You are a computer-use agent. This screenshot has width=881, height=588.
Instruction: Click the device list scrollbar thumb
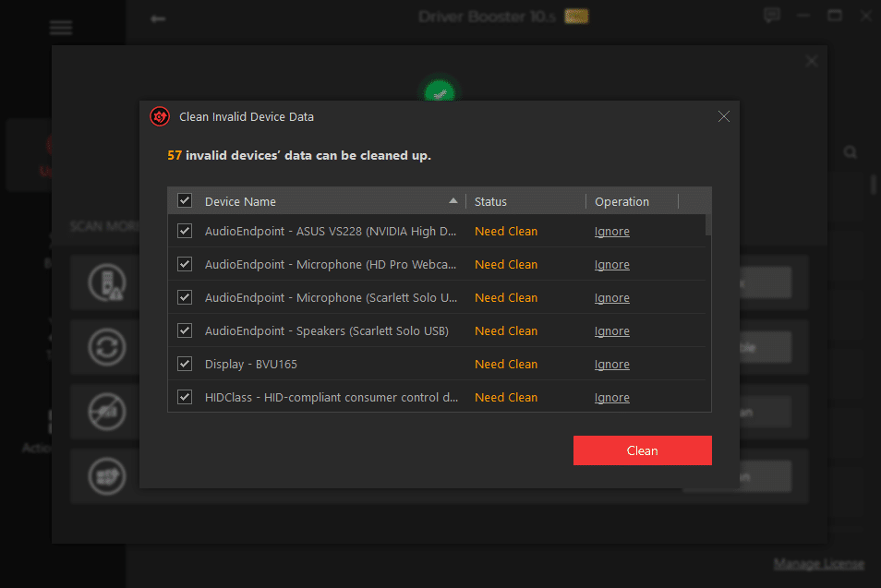pos(708,224)
